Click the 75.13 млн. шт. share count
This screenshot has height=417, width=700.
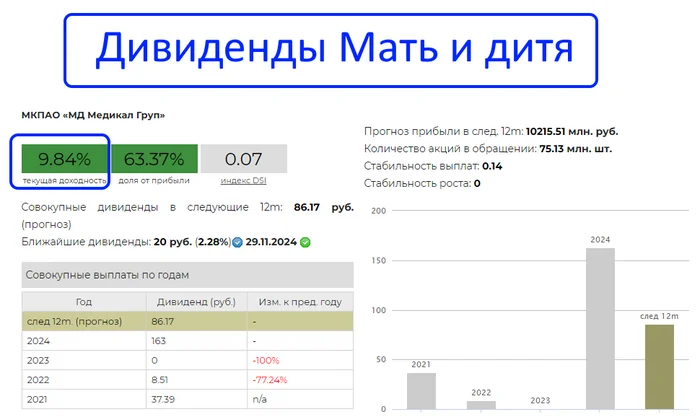coord(575,149)
